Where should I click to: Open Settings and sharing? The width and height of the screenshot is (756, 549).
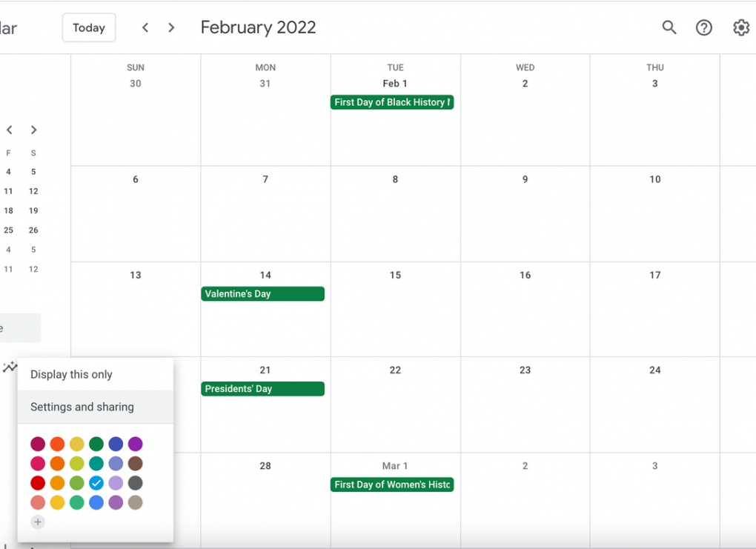point(96,407)
